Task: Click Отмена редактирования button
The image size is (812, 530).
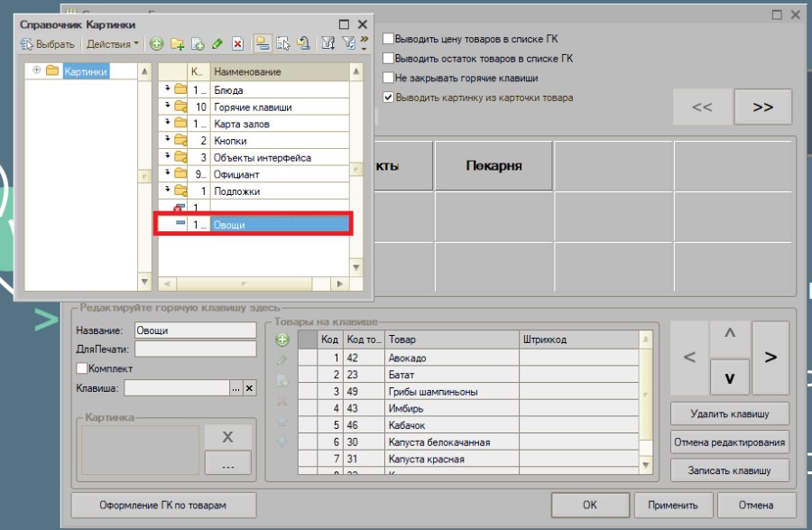Action: click(x=730, y=442)
